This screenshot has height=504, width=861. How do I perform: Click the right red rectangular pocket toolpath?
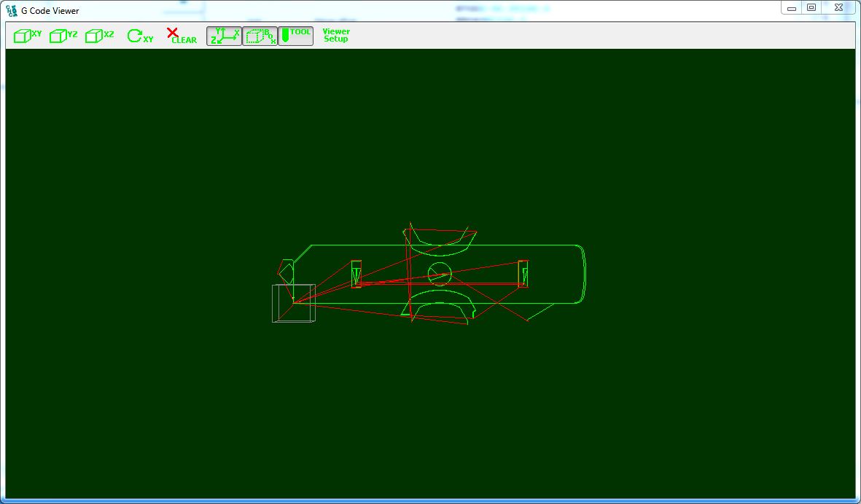point(523,273)
